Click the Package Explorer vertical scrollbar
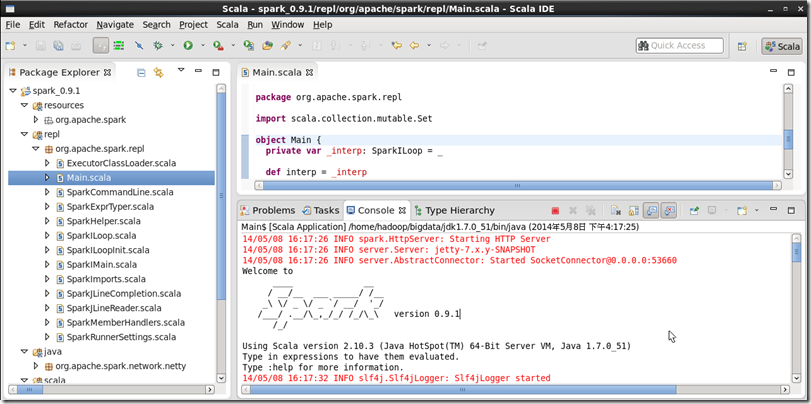This screenshot has width=811, height=404. 221,197
